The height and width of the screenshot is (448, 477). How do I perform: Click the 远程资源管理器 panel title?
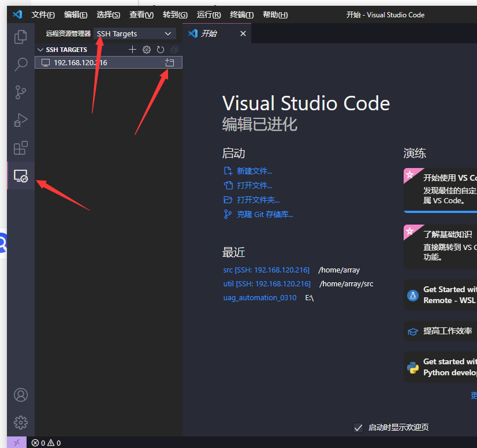pos(68,33)
